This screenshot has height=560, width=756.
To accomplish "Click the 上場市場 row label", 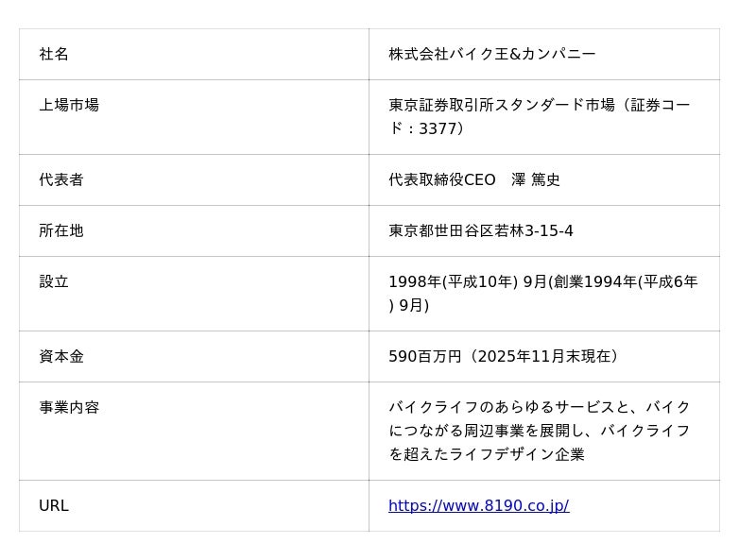I will click(69, 105).
